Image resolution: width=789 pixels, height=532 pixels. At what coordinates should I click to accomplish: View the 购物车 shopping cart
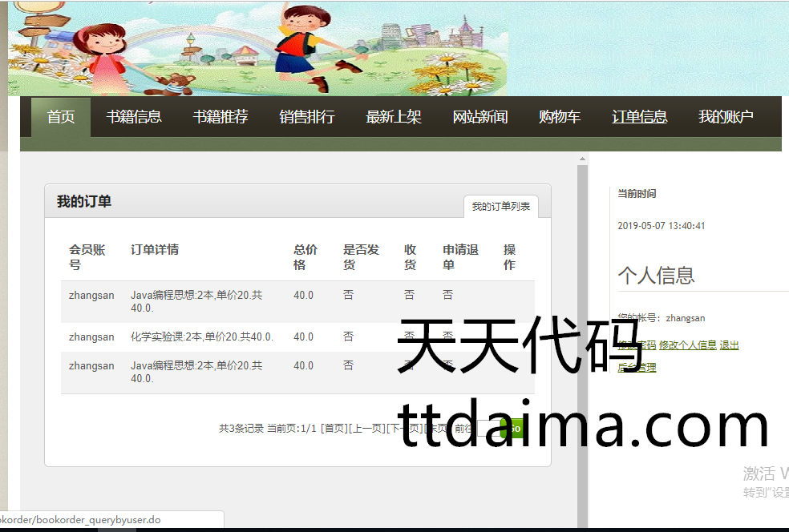pos(560,117)
